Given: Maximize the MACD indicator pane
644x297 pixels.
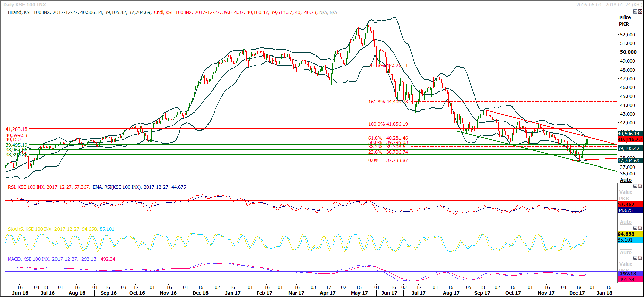Looking at the screenshot, I should click(x=635, y=258).
